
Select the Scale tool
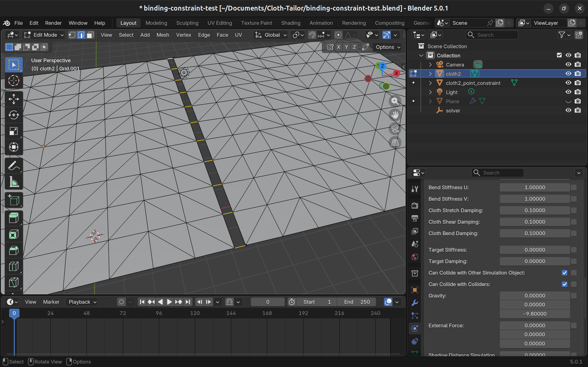point(14,131)
